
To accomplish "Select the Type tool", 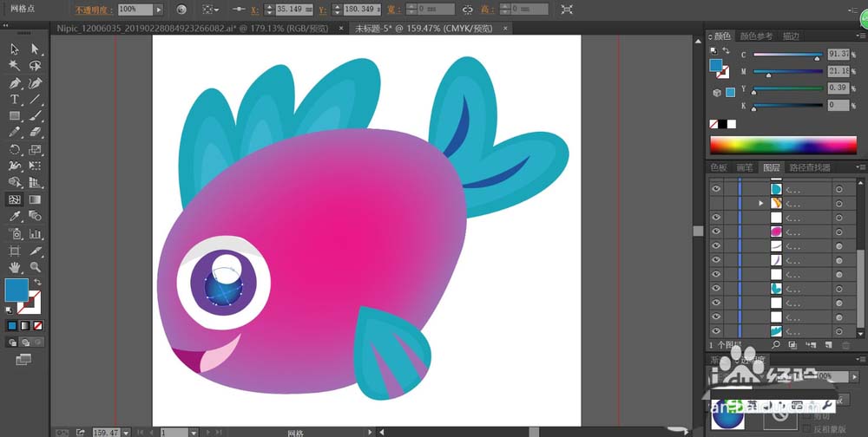I will click(15, 100).
